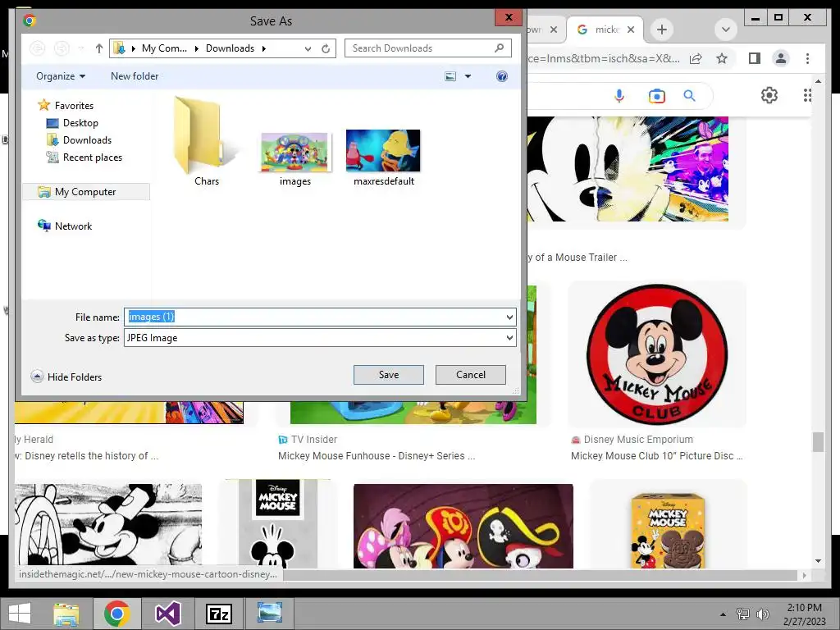
Task: Click Mickey Mouse Funhouse - Disney+ Series link
Action: pos(376,456)
